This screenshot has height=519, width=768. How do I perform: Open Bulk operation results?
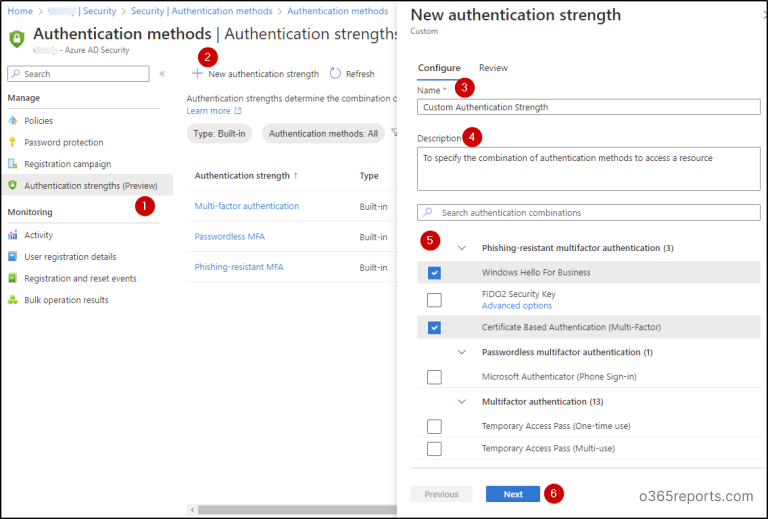66,300
